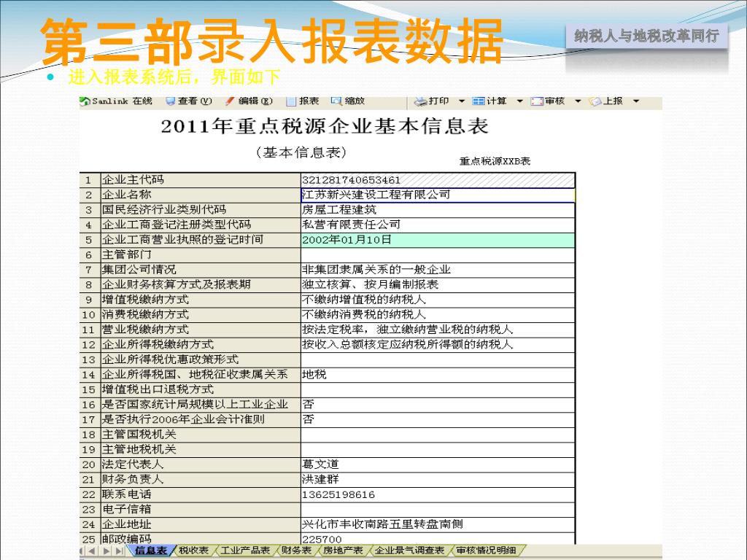Click the empty 主管地税机关 value cell

click(x=438, y=450)
